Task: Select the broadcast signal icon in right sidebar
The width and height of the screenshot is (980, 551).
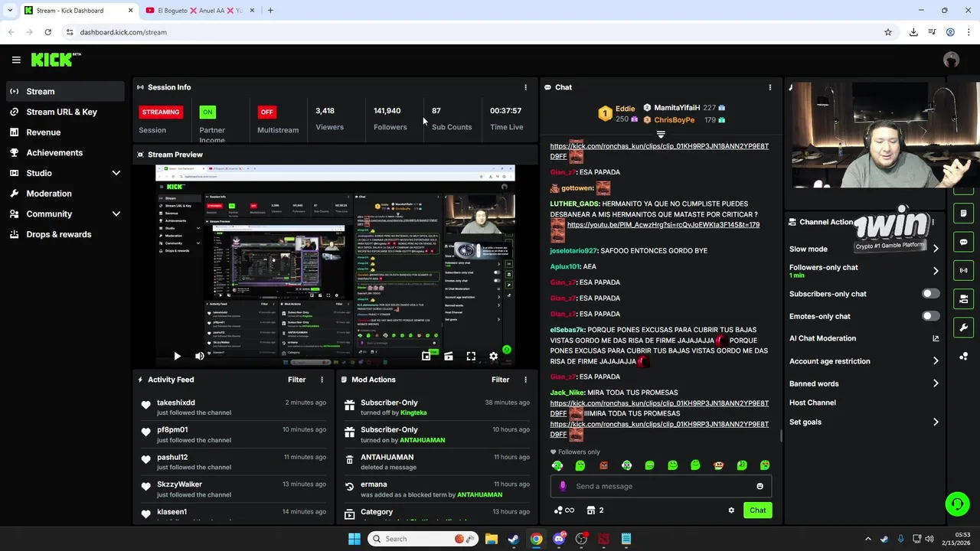Action: pos(963,270)
